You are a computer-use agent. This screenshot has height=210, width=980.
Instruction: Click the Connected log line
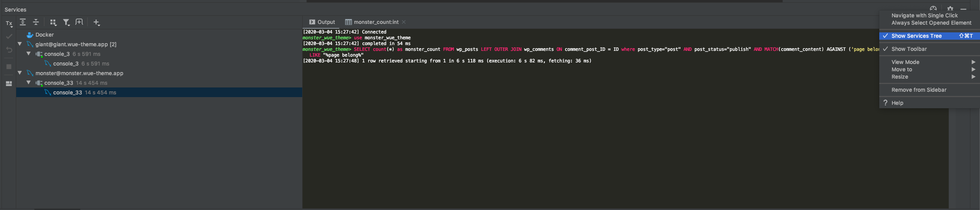(x=344, y=32)
